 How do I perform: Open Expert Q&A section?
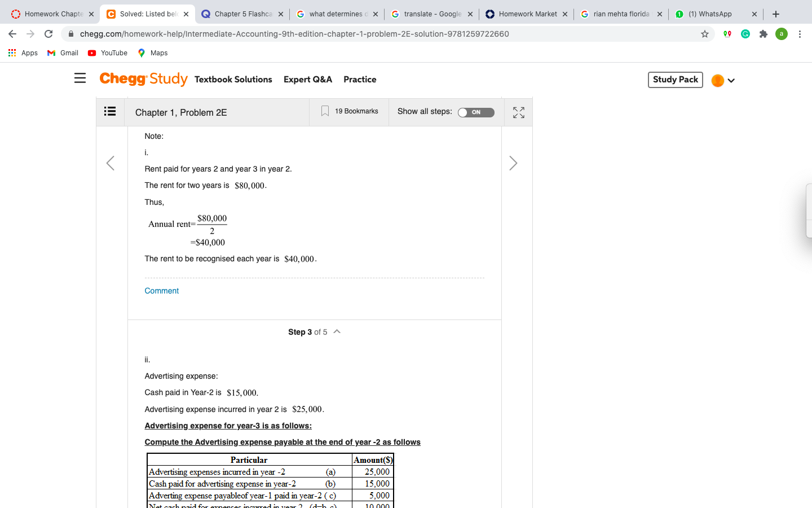308,80
